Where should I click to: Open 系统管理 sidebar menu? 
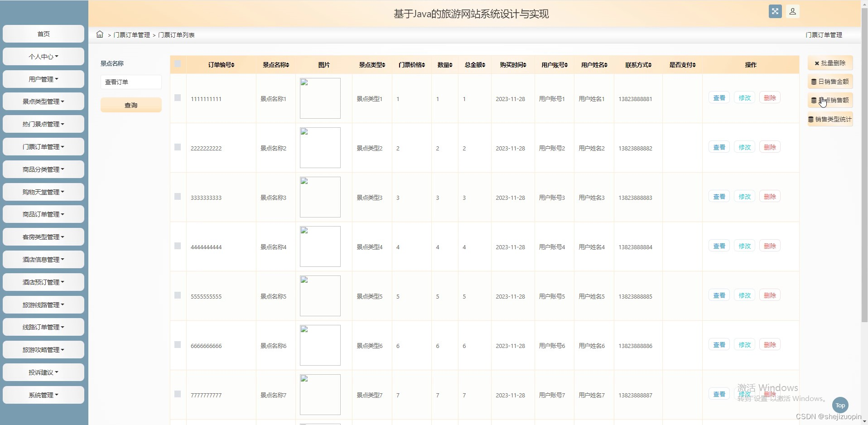pyautogui.click(x=43, y=395)
